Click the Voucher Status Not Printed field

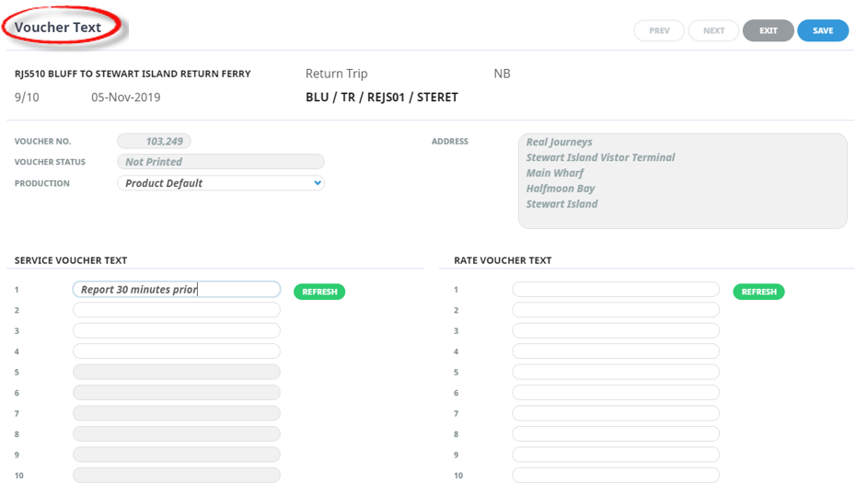221,162
